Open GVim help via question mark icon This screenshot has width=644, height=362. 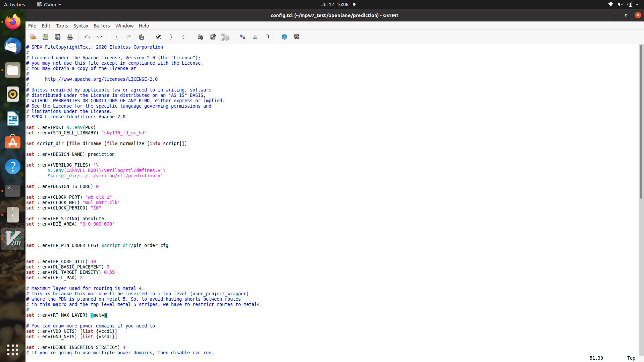284,37
